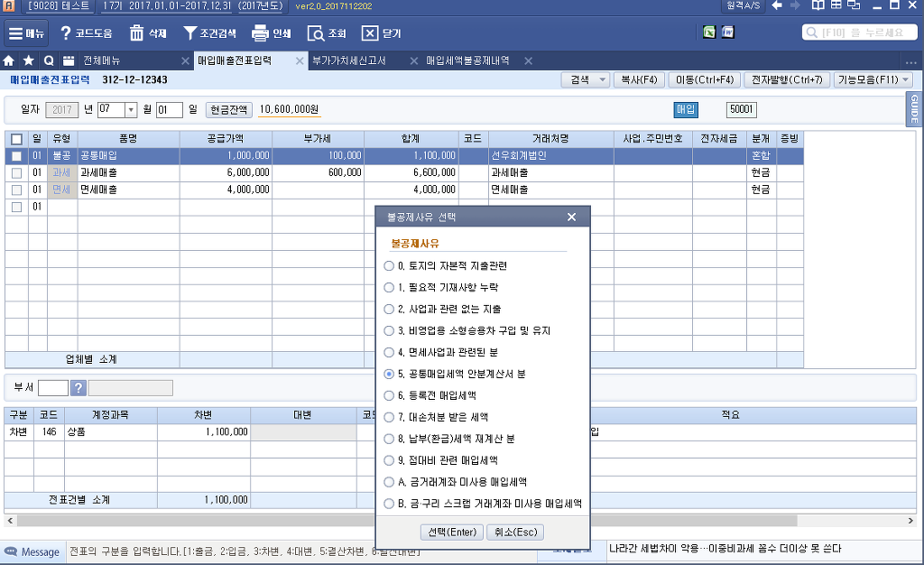Open the GUIDE side panel

pyautogui.click(x=915, y=109)
